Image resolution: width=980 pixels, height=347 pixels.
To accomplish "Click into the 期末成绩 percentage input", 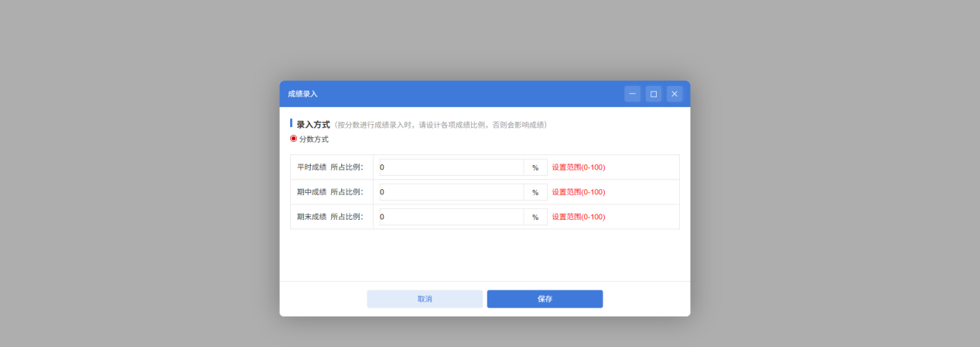I will [x=451, y=217].
